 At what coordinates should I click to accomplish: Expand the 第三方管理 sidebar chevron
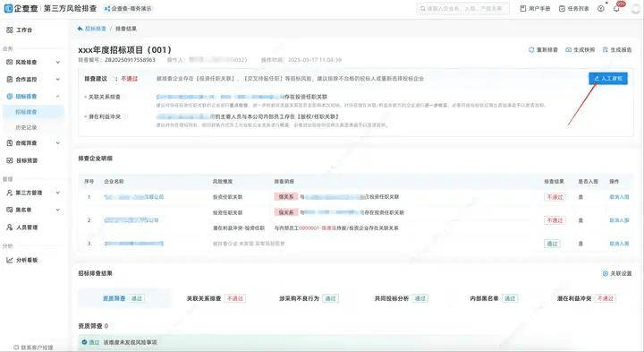pyautogui.click(x=58, y=193)
